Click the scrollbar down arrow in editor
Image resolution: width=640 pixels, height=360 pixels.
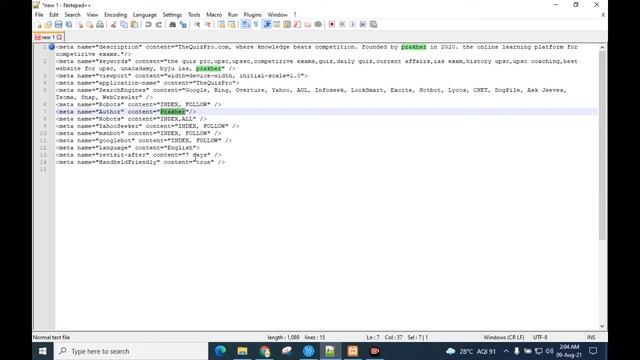[602, 326]
